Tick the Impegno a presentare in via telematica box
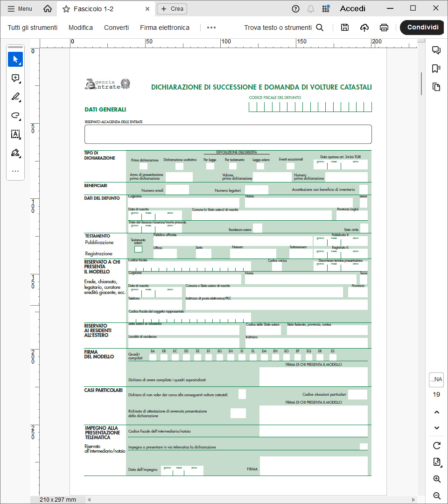This screenshot has width=448, height=504. coord(364,447)
